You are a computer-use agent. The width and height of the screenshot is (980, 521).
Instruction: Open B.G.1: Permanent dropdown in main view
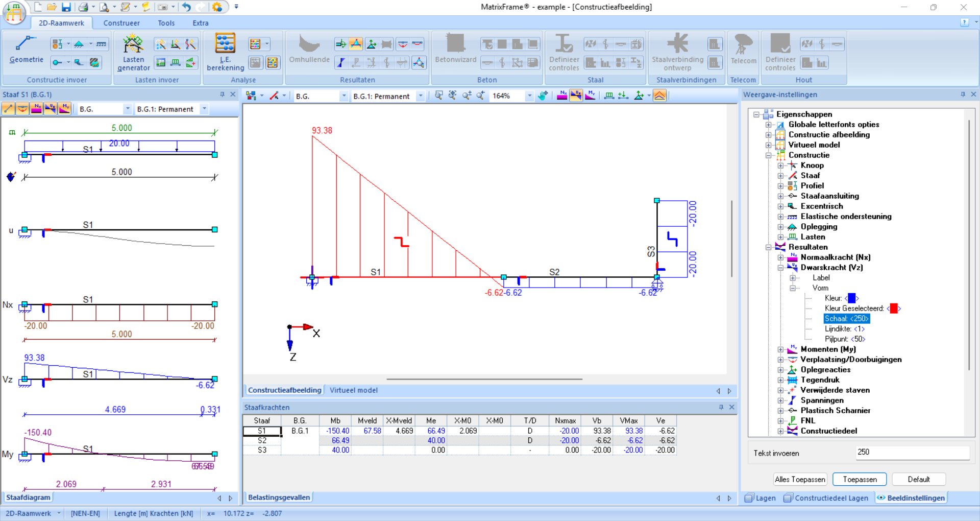click(421, 96)
